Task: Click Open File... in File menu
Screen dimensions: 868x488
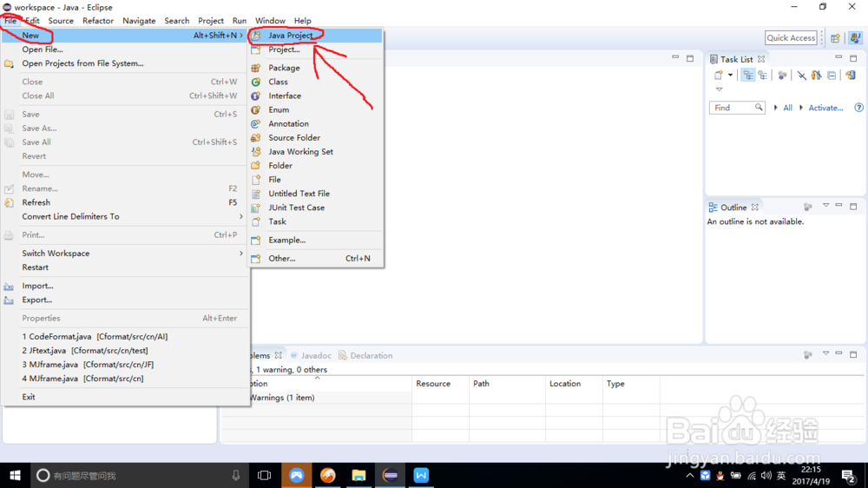Action: [x=124, y=49]
